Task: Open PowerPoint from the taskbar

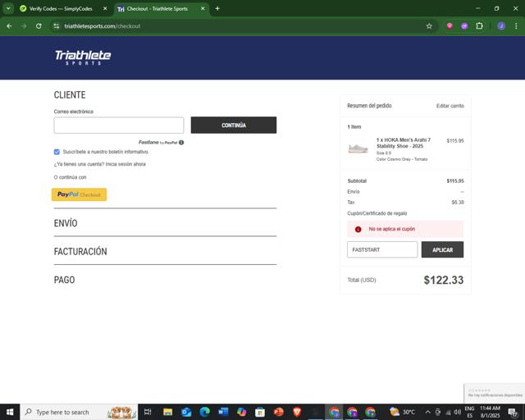Action: click(278, 412)
